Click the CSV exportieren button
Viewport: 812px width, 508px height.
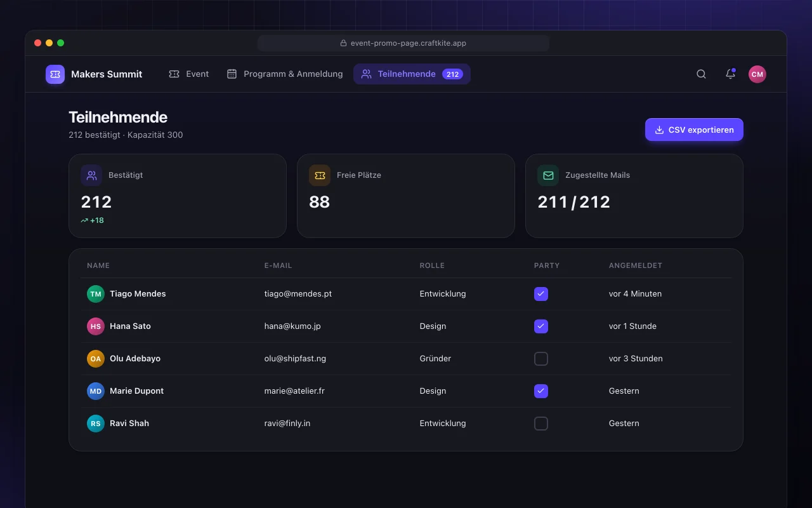694,130
